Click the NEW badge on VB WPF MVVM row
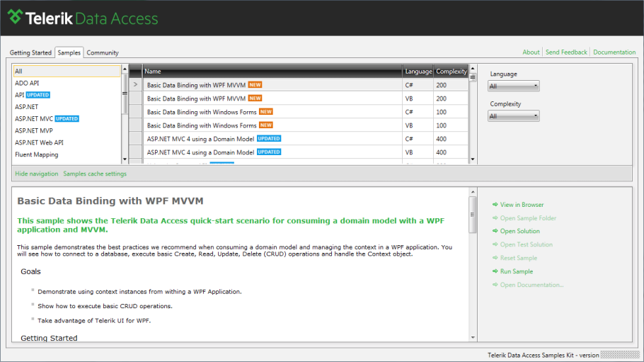Image resolution: width=644 pixels, height=362 pixels. [255, 98]
